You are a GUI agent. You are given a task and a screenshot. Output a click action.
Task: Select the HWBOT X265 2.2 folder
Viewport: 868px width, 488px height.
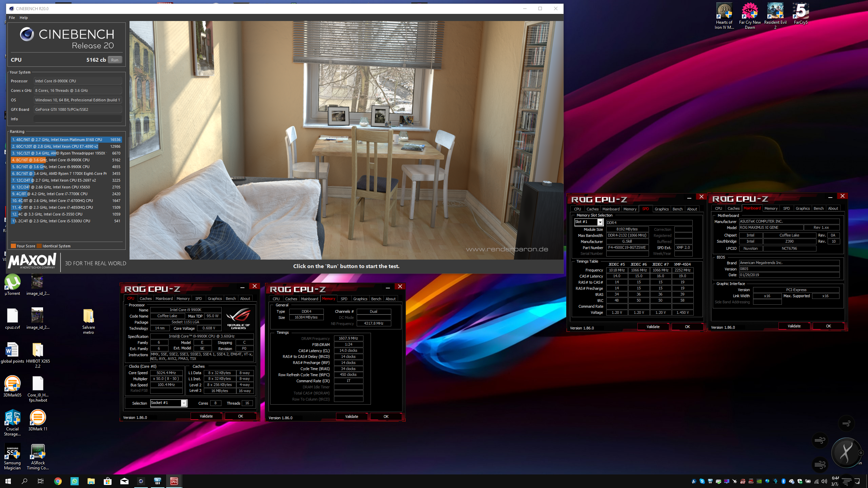(x=38, y=355)
